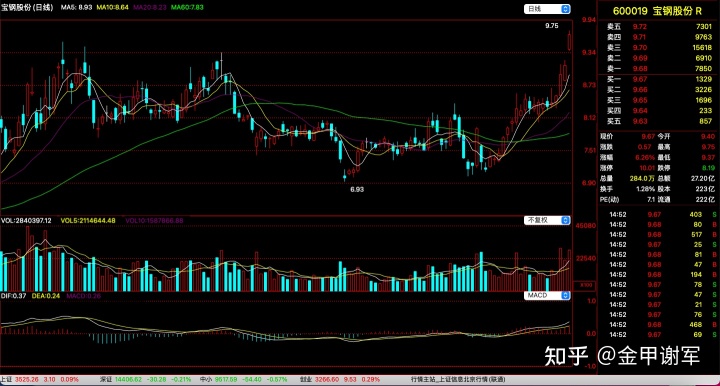The width and height of the screenshot is (720, 386).
Task: Select the MA60:7.83 indicator label
Action: 187,7
